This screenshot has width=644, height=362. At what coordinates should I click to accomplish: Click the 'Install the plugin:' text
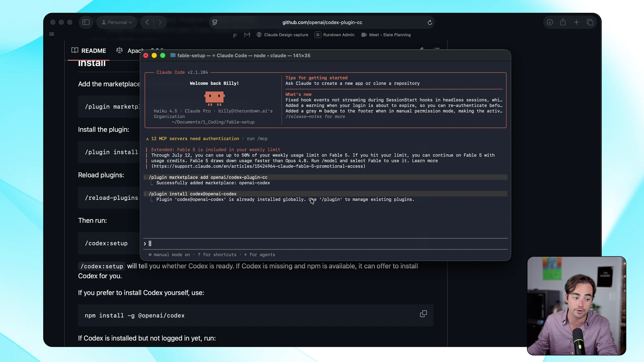pos(103,130)
